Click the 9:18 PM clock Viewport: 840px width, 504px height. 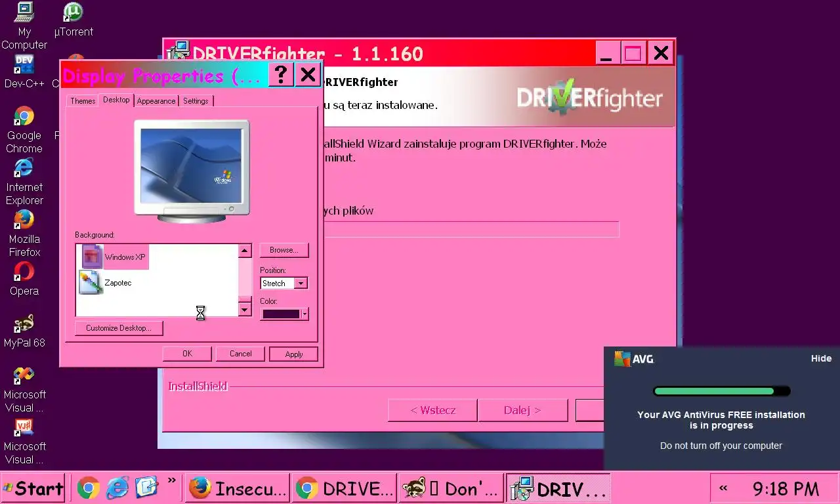786,489
